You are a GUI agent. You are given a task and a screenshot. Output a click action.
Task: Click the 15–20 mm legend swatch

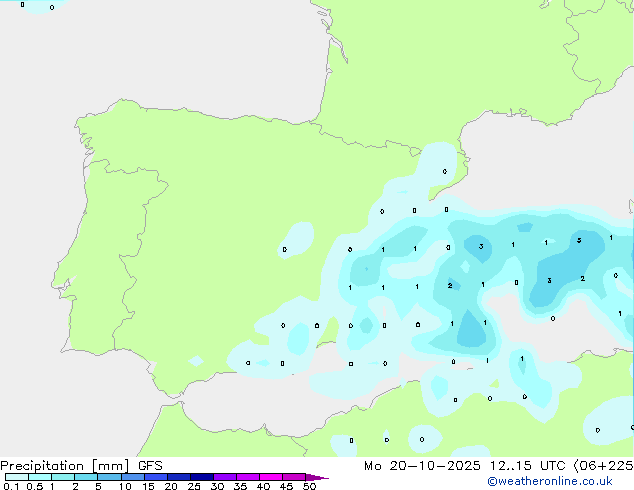pyautogui.click(x=156, y=477)
